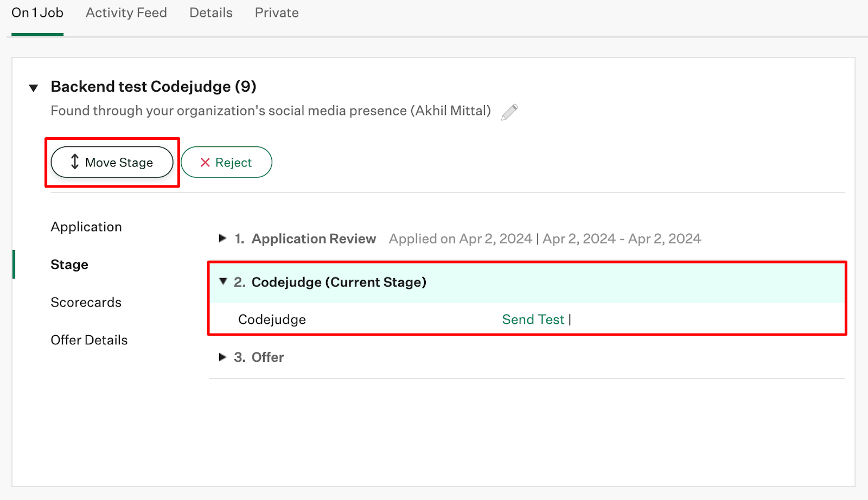Select Stage in side navigation
868x500 pixels.
pyautogui.click(x=69, y=265)
